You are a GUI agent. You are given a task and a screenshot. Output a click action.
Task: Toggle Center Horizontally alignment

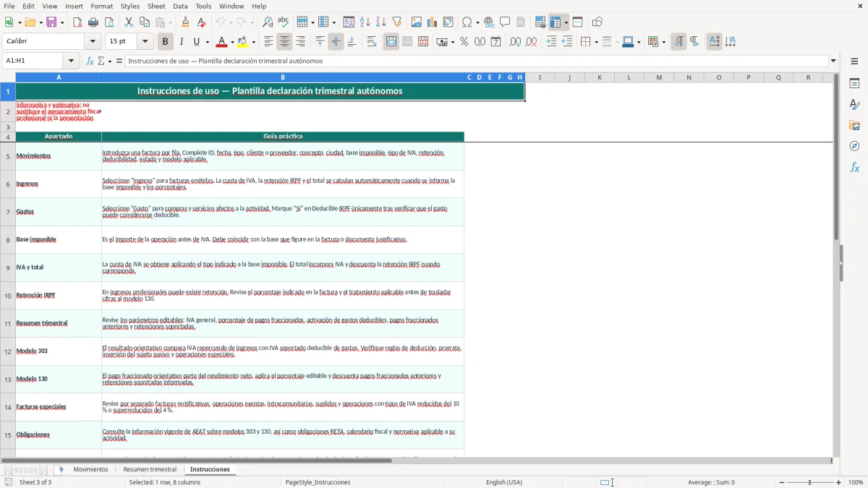click(284, 42)
